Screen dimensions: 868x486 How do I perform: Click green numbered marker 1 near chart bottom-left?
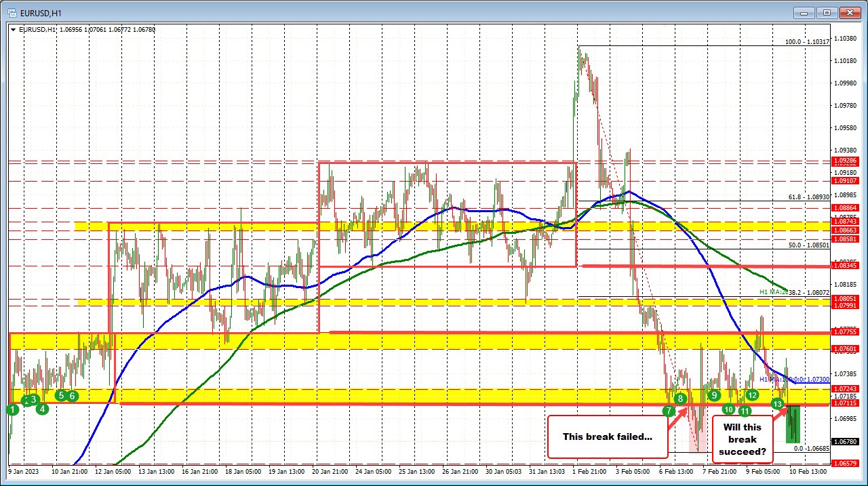[13, 410]
